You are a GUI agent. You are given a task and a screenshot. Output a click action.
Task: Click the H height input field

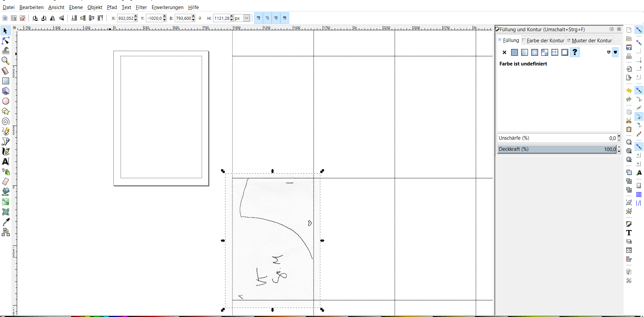click(221, 18)
